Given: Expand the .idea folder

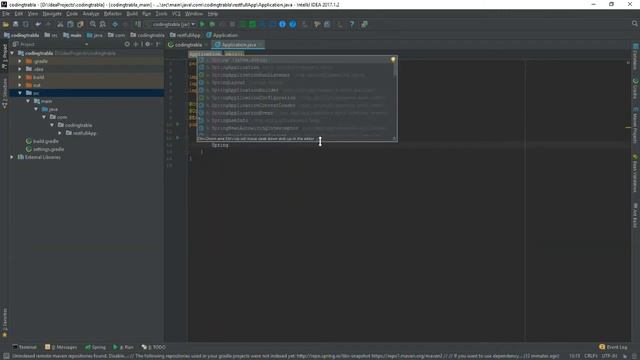Looking at the screenshot, I should pyautogui.click(x=20, y=69).
